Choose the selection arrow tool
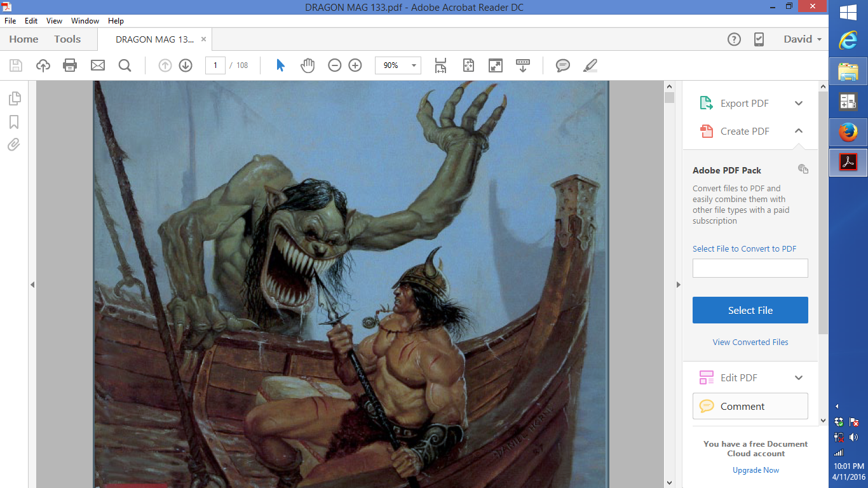868x488 pixels. [x=280, y=65]
